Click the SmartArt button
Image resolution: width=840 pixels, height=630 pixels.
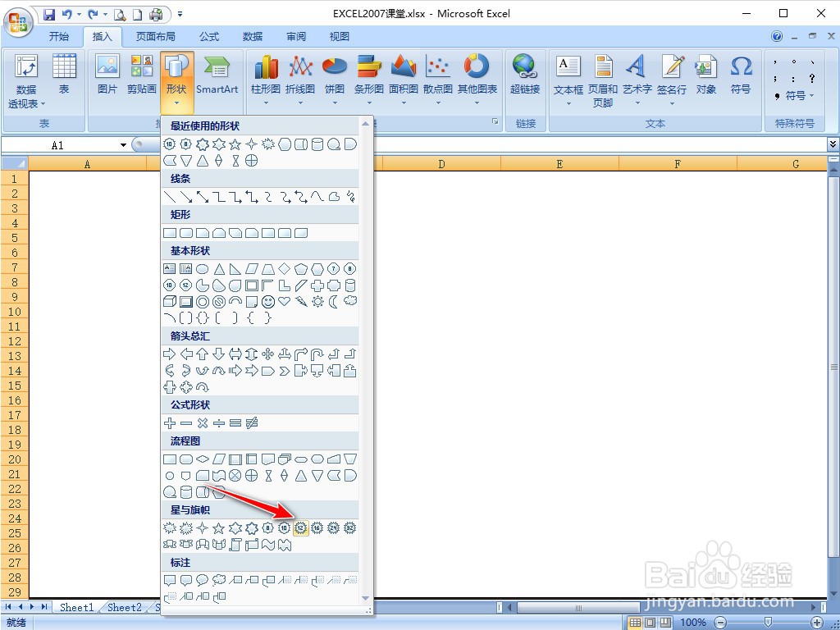point(217,75)
